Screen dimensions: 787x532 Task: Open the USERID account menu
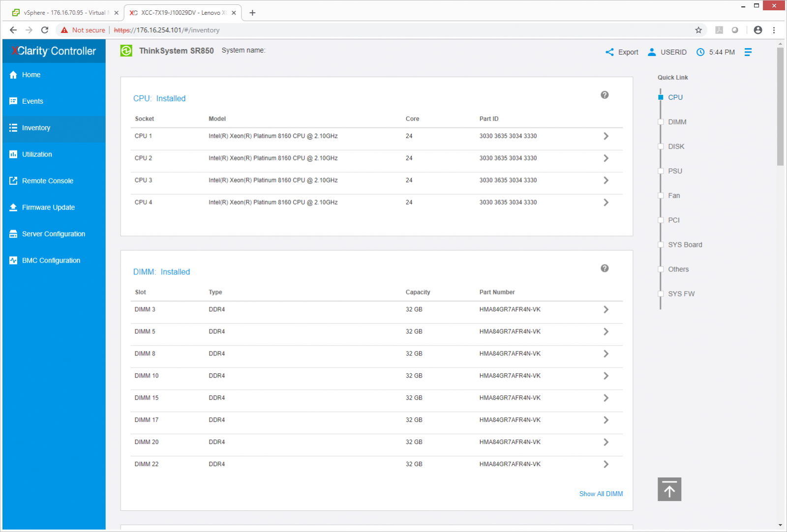667,52
